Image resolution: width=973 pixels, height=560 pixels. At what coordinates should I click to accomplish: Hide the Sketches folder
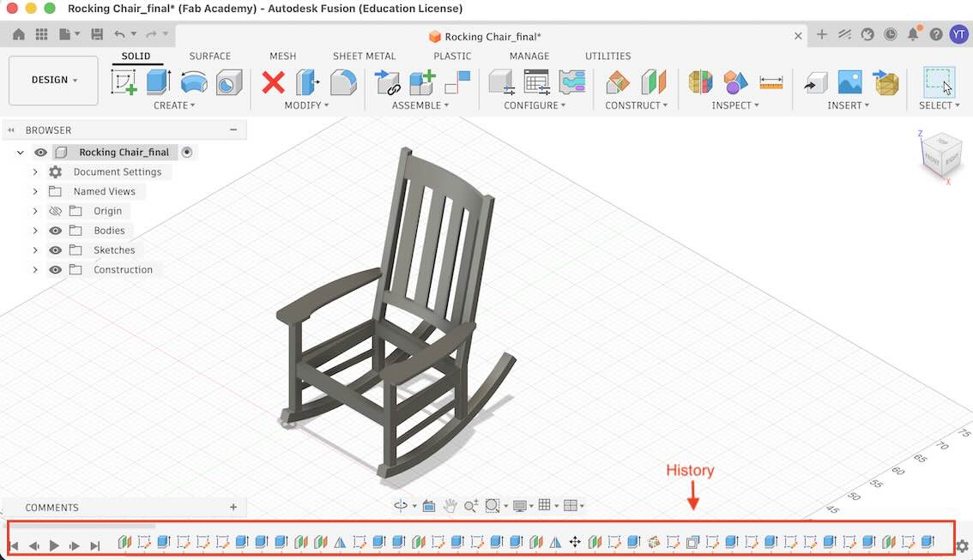tap(55, 250)
